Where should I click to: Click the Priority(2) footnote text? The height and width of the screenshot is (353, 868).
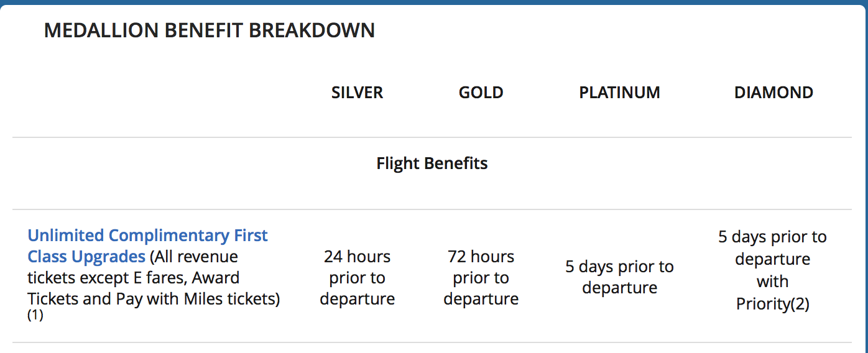(x=772, y=304)
